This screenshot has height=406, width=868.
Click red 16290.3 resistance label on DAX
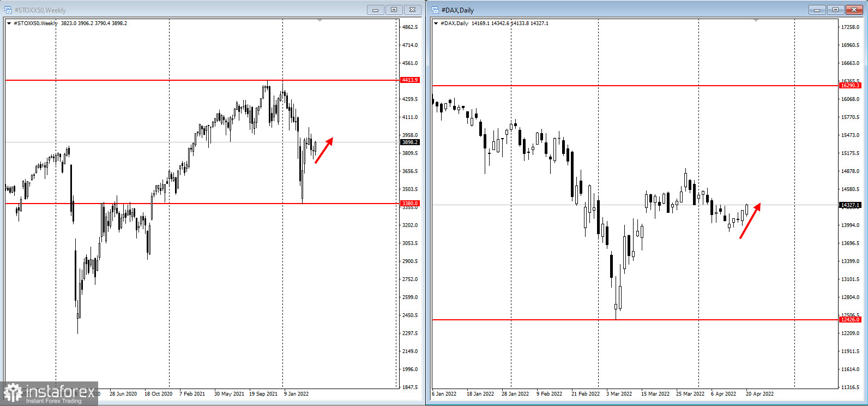click(850, 86)
